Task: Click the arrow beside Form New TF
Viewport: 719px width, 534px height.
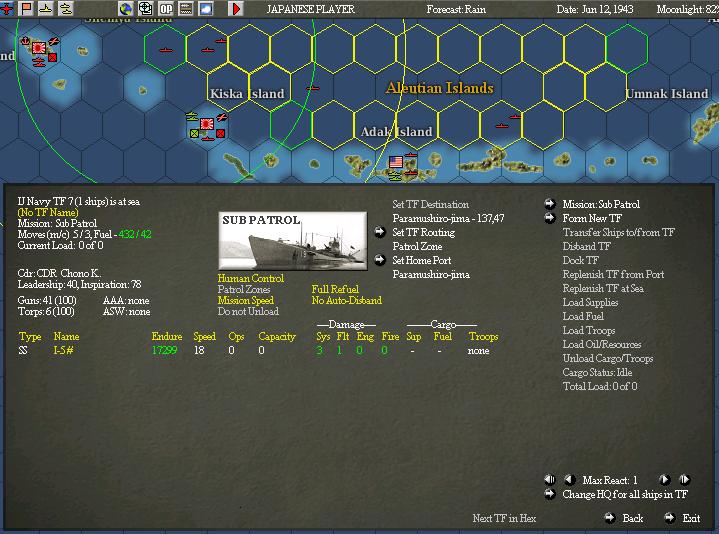Action: click(549, 218)
